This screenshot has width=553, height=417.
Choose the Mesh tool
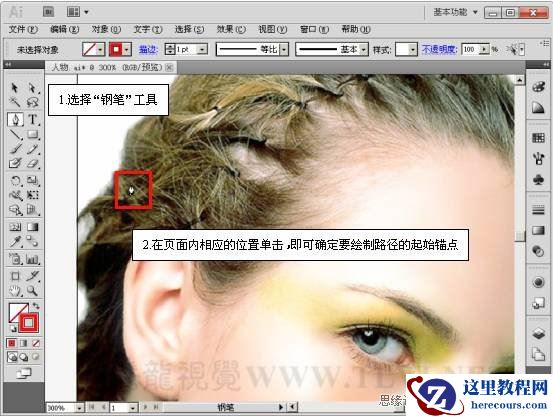(15, 227)
